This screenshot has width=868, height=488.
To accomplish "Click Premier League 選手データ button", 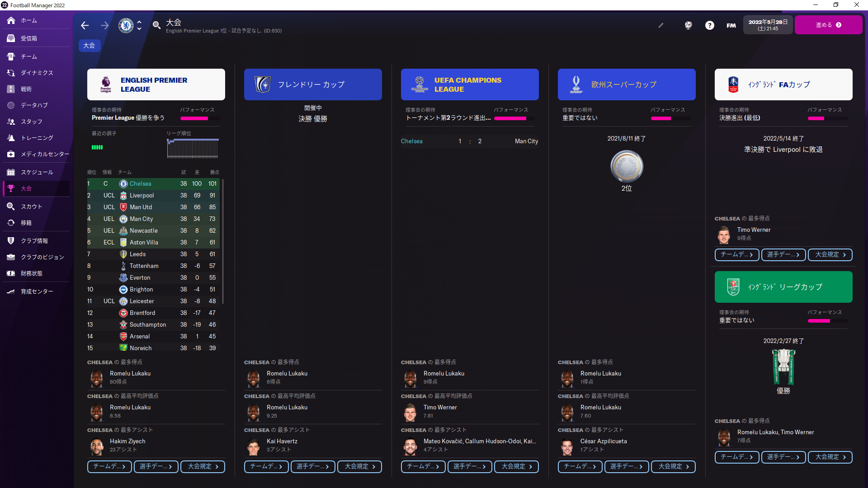I will [x=156, y=467].
